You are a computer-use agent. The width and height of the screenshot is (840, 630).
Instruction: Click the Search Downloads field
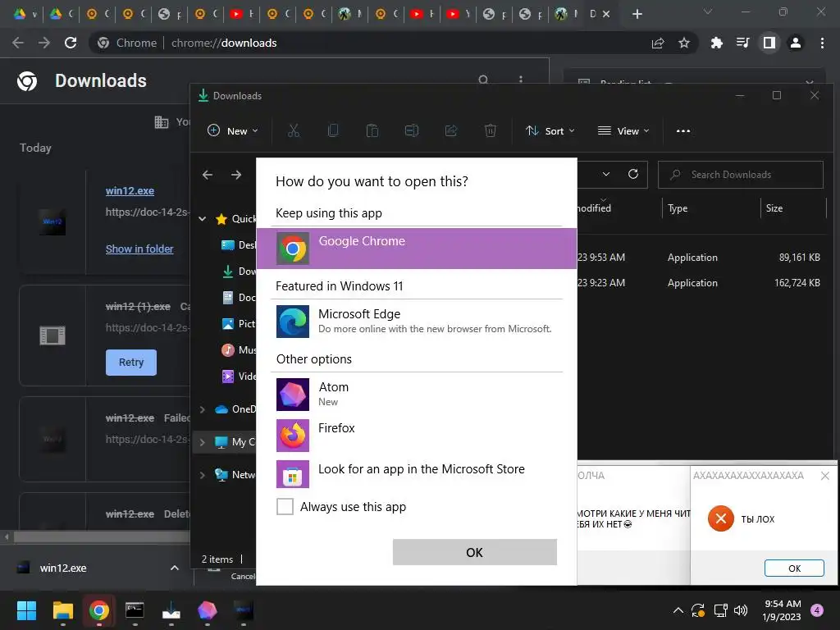point(741,175)
